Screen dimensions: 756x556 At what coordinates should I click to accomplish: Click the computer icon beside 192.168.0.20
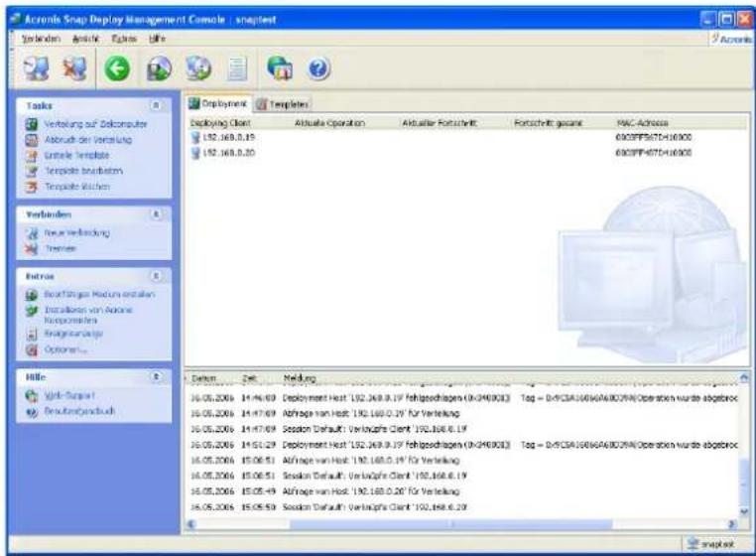click(195, 153)
